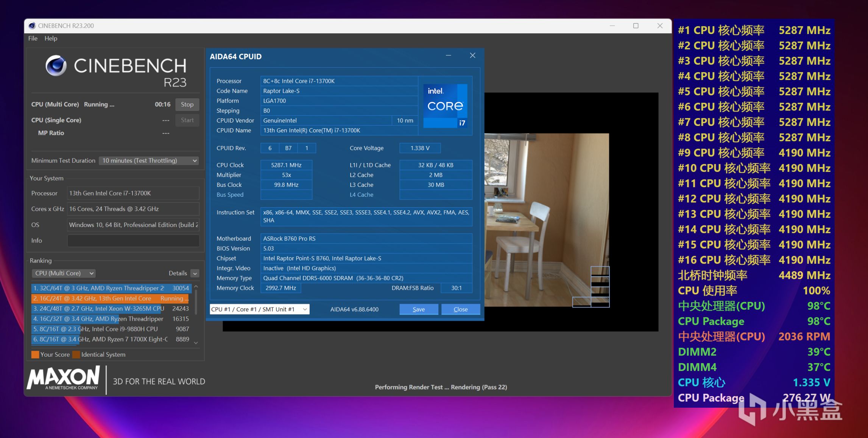Minimize the AIDA64 CPUID window
The height and width of the screenshot is (438, 868).
(x=448, y=56)
